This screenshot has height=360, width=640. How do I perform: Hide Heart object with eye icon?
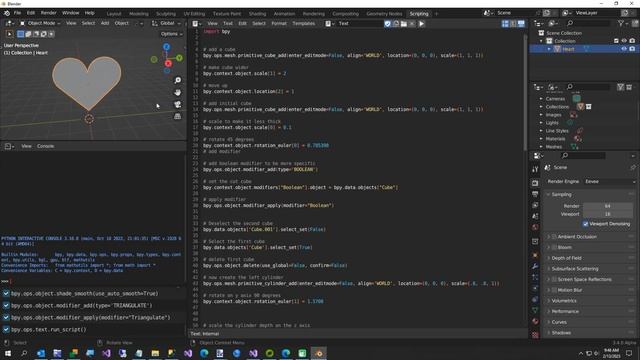[624, 49]
